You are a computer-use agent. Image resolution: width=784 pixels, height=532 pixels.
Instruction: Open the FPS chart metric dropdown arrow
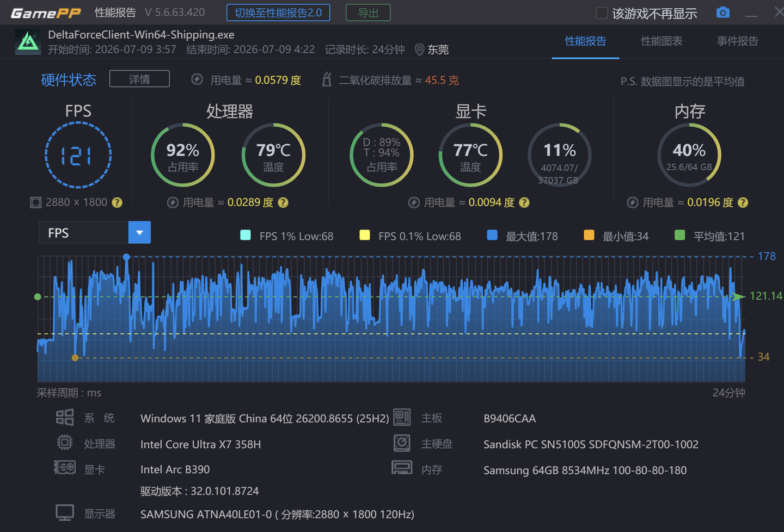point(139,232)
